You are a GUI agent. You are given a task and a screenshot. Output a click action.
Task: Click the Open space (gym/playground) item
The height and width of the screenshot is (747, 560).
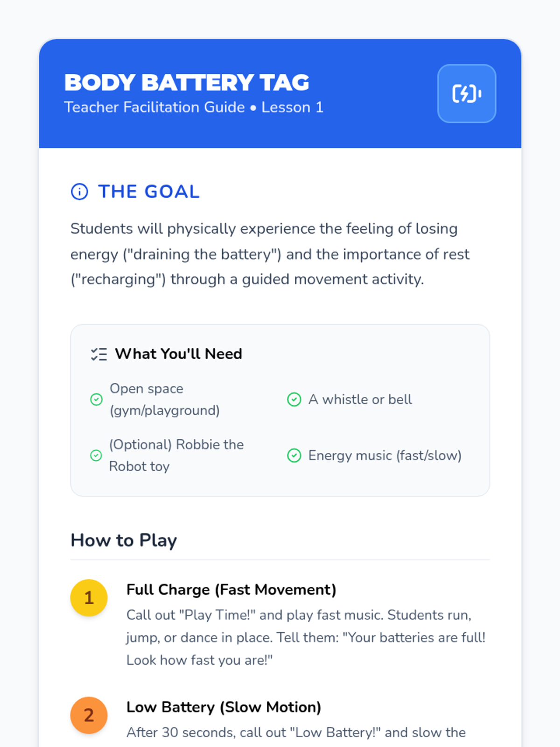pyautogui.click(x=164, y=400)
